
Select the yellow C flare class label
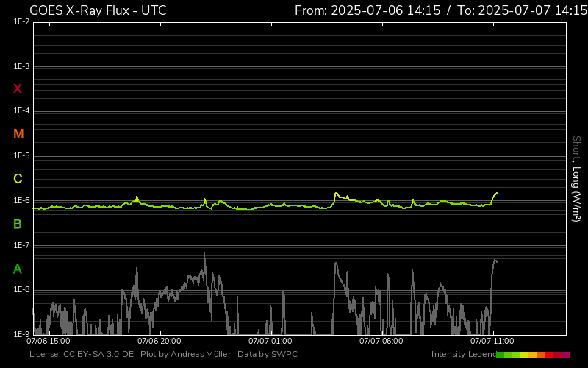[x=18, y=179]
